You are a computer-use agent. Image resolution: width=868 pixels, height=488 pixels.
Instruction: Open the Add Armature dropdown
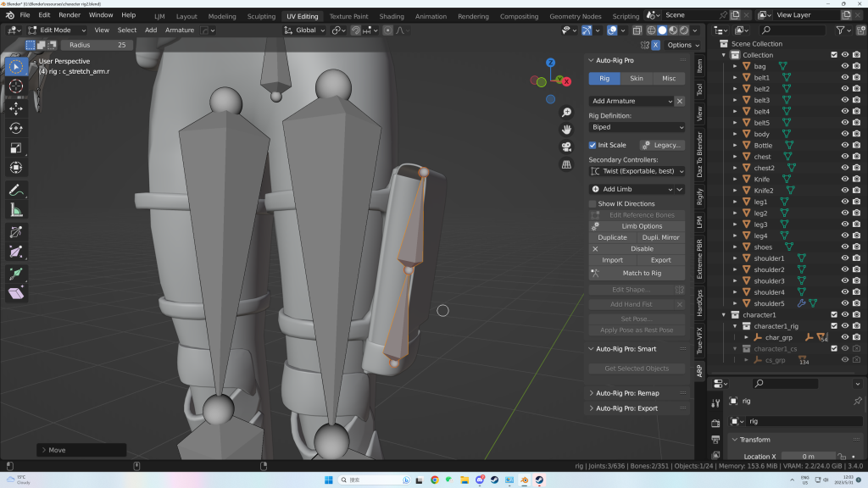click(632, 102)
